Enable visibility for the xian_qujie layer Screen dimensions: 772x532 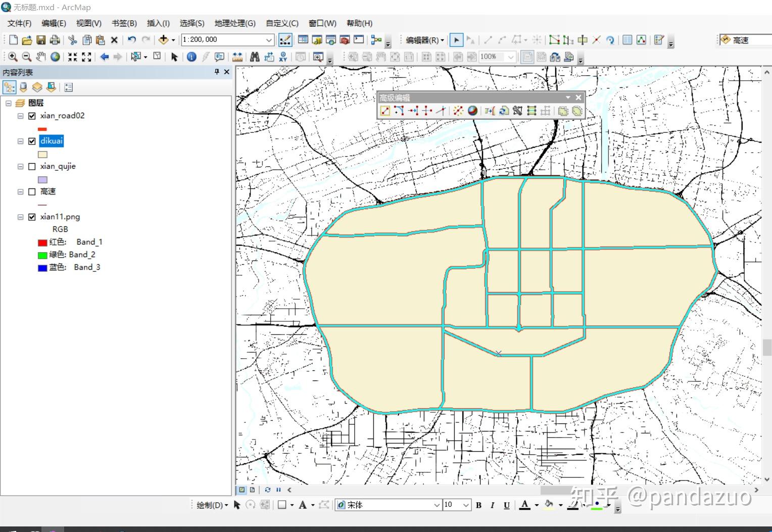pyautogui.click(x=32, y=166)
